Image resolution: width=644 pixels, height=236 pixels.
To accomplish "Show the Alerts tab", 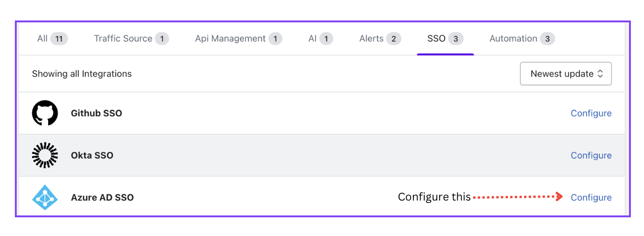I will [x=380, y=39].
